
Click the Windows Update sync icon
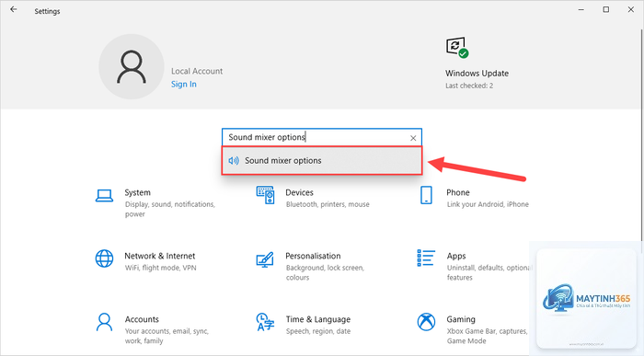456,47
